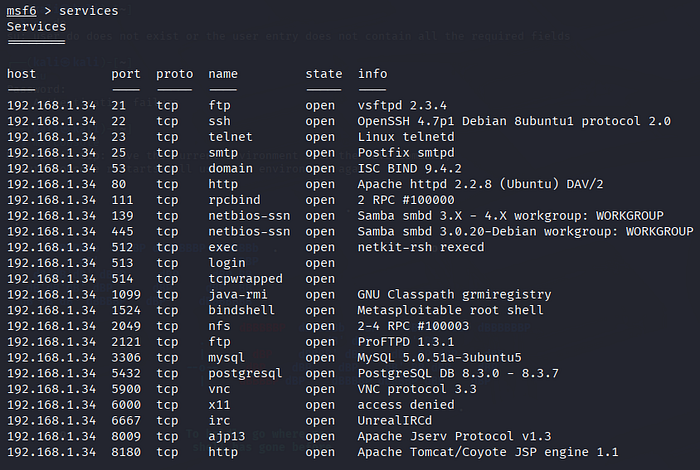The image size is (700, 470).
Task: Click 'Postfix smtpd' info entry
Action: [406, 153]
